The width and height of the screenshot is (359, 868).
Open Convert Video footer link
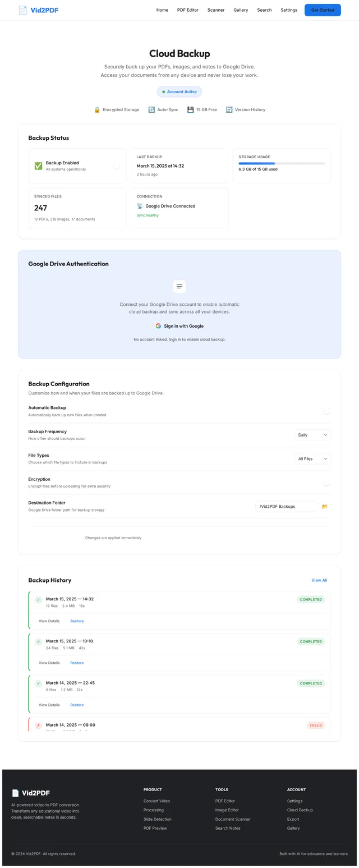click(157, 801)
